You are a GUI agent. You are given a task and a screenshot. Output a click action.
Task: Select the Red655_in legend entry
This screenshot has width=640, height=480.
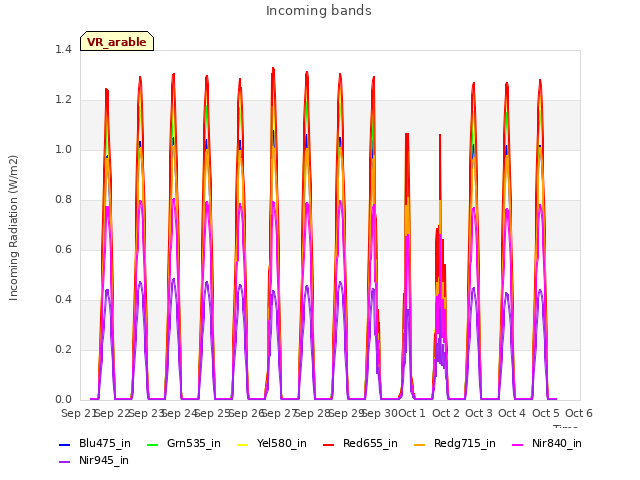point(360,443)
